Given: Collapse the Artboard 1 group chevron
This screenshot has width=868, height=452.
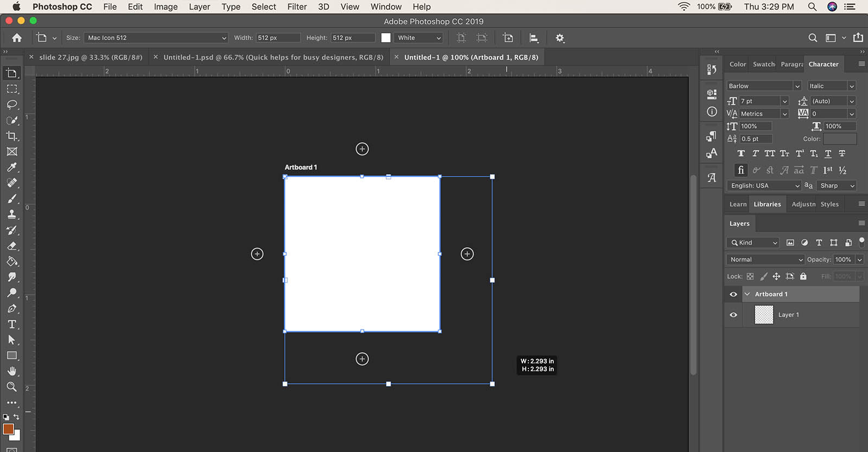Looking at the screenshot, I should pos(747,294).
